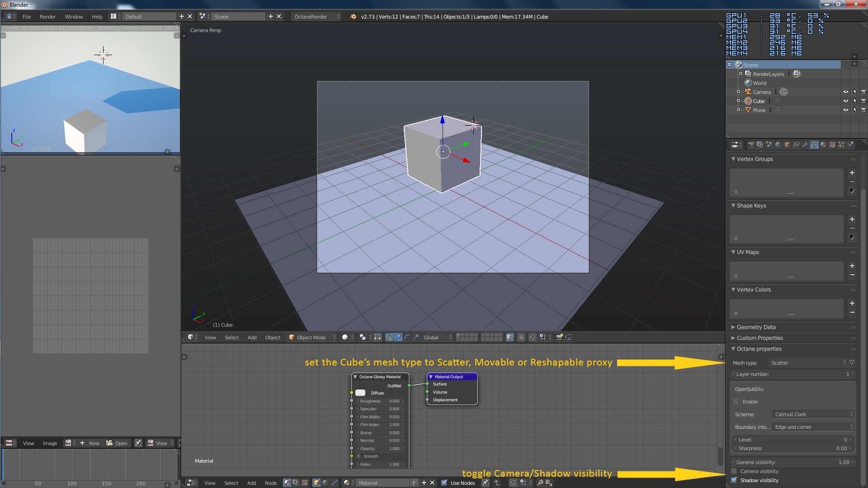868x488 pixels.
Task: Open the Particles properties tab (sparkles icon)
Action: click(841, 145)
